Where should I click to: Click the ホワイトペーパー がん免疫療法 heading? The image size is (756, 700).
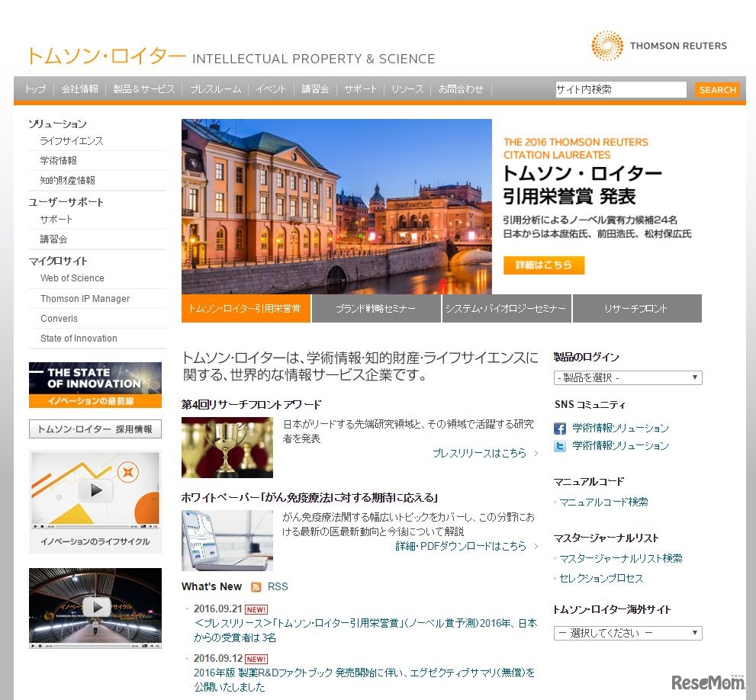[310, 497]
